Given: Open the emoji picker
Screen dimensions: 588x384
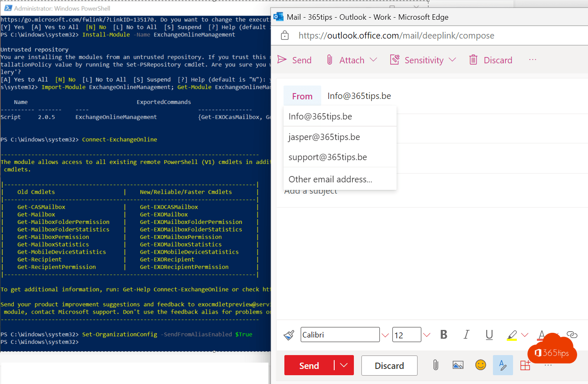Looking at the screenshot, I should pyautogui.click(x=480, y=365).
